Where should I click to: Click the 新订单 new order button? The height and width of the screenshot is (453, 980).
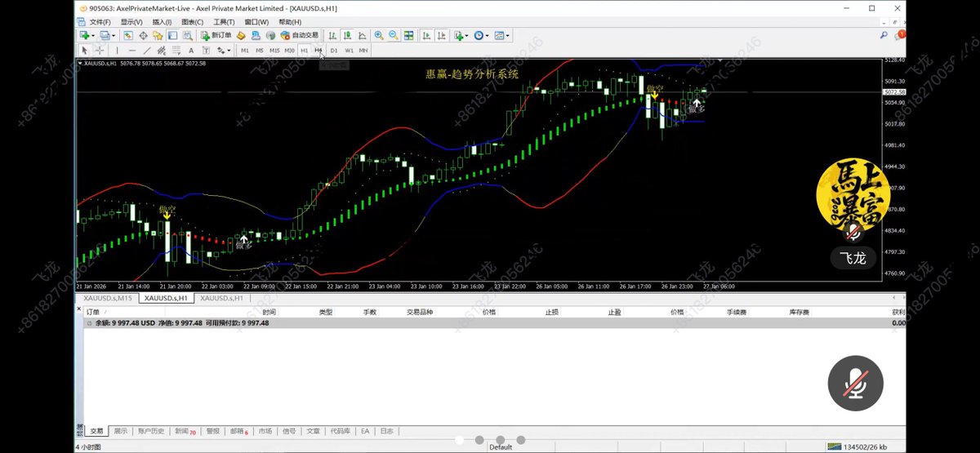point(216,36)
